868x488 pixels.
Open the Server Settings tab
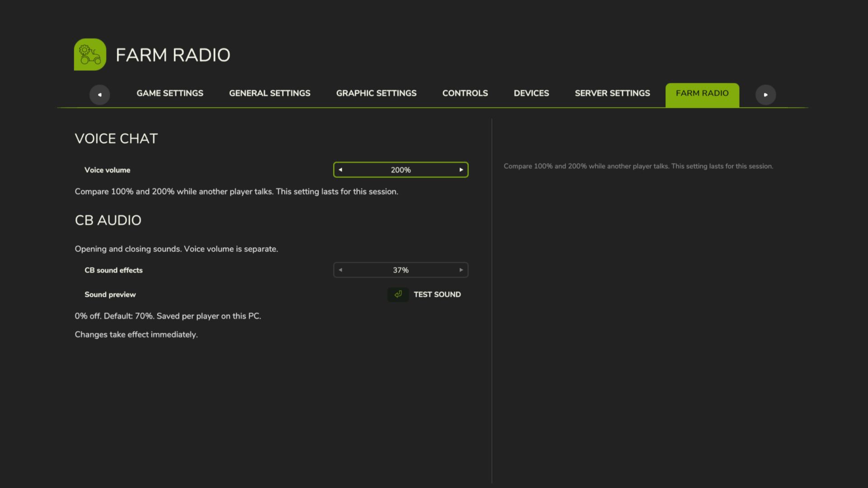(612, 93)
